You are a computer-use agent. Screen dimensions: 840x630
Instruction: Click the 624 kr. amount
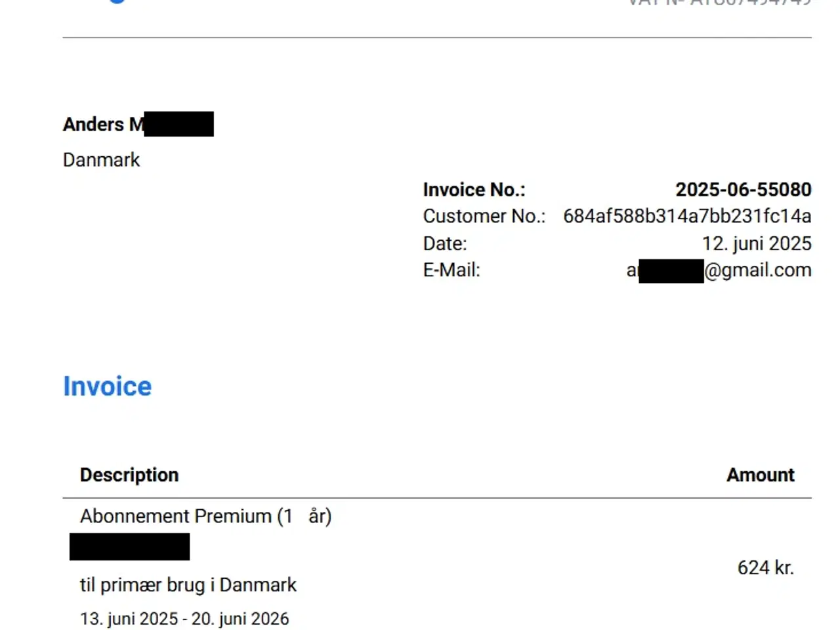click(765, 567)
